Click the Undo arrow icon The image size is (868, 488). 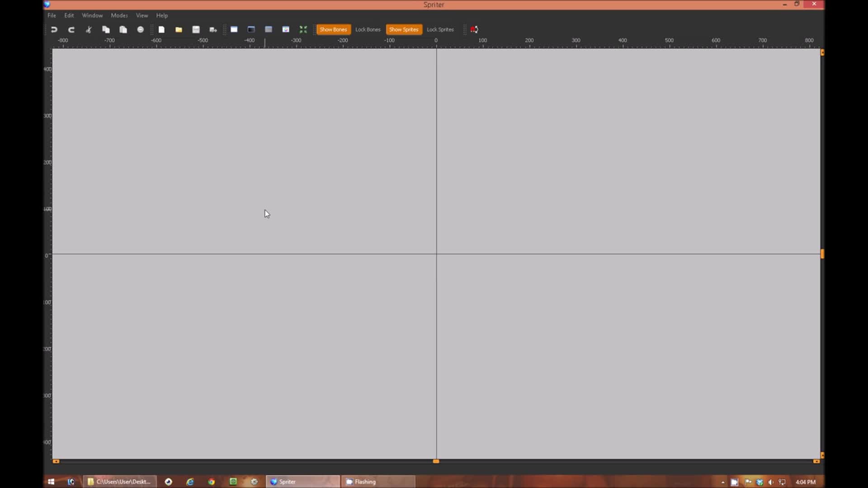[x=54, y=30]
